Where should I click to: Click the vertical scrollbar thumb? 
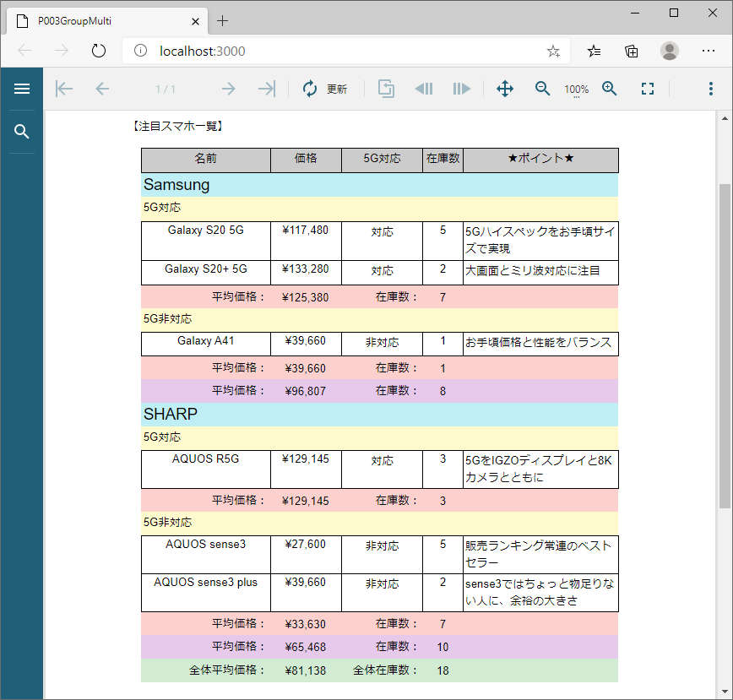pyautogui.click(x=725, y=346)
